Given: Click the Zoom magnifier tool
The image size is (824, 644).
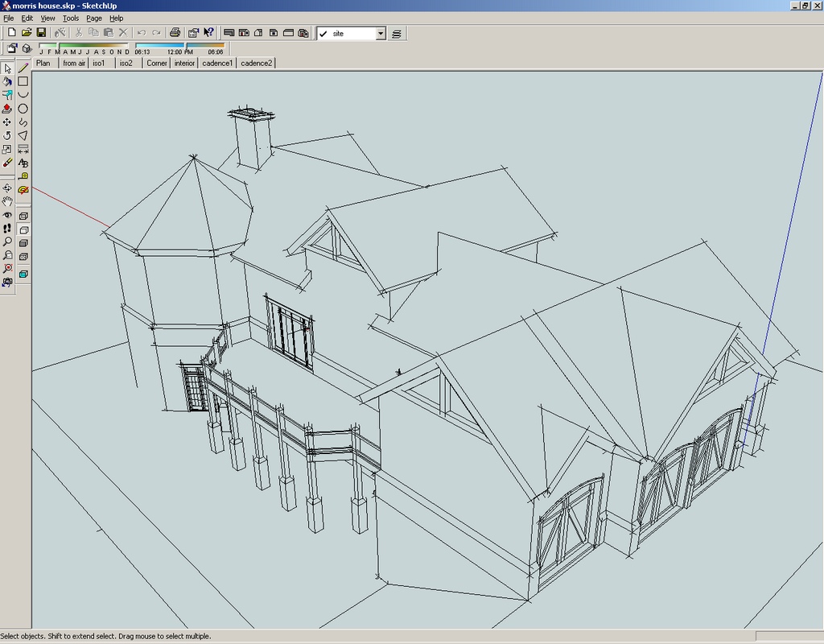Looking at the screenshot, I should (7, 242).
